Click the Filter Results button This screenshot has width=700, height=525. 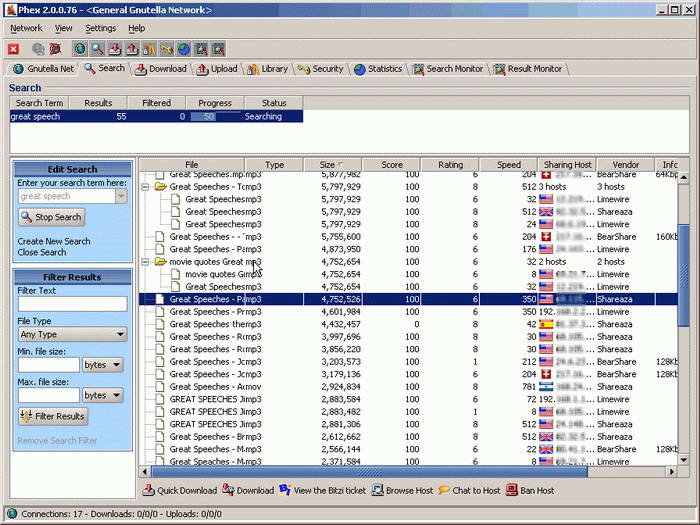click(x=53, y=416)
